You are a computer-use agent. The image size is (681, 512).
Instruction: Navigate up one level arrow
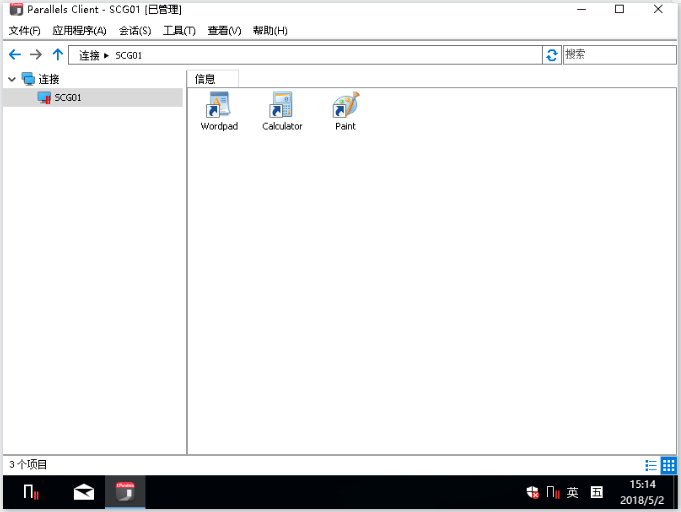point(57,55)
